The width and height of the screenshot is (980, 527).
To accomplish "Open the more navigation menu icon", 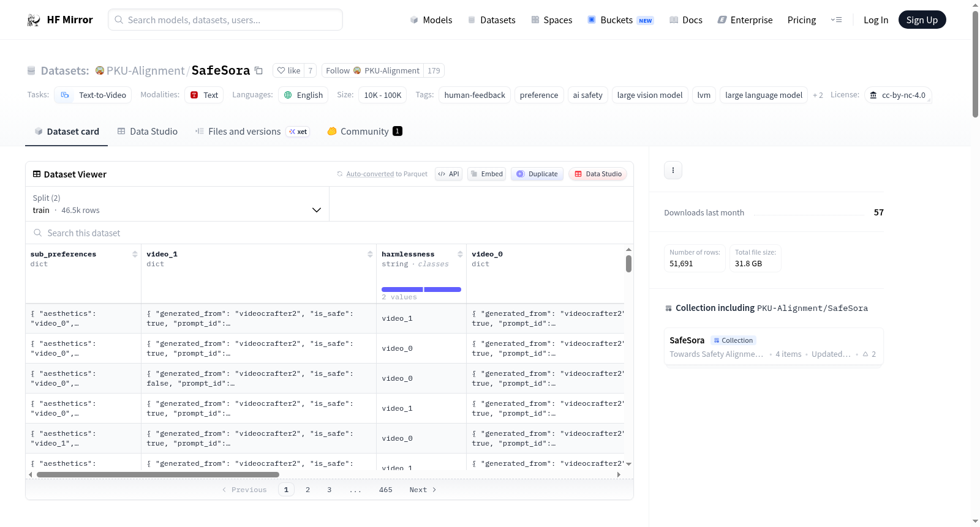I will pyautogui.click(x=836, y=20).
